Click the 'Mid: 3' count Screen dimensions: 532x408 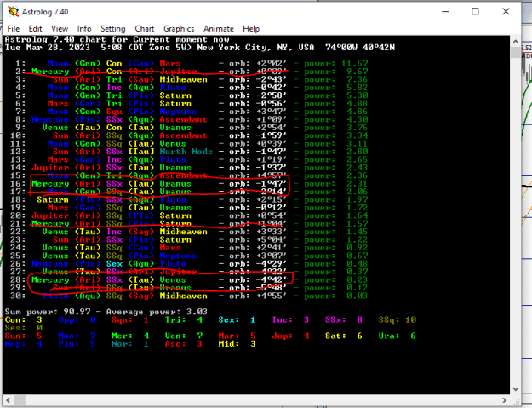coord(237,344)
